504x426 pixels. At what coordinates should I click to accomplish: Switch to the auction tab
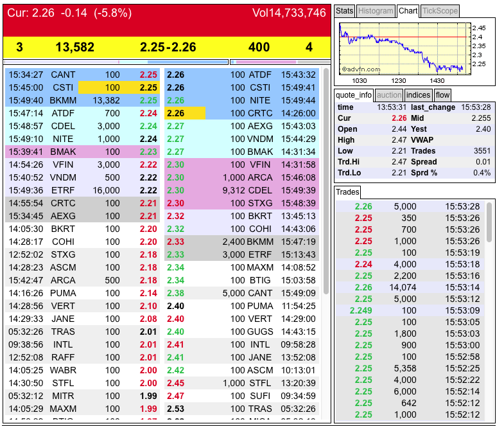[x=389, y=95]
